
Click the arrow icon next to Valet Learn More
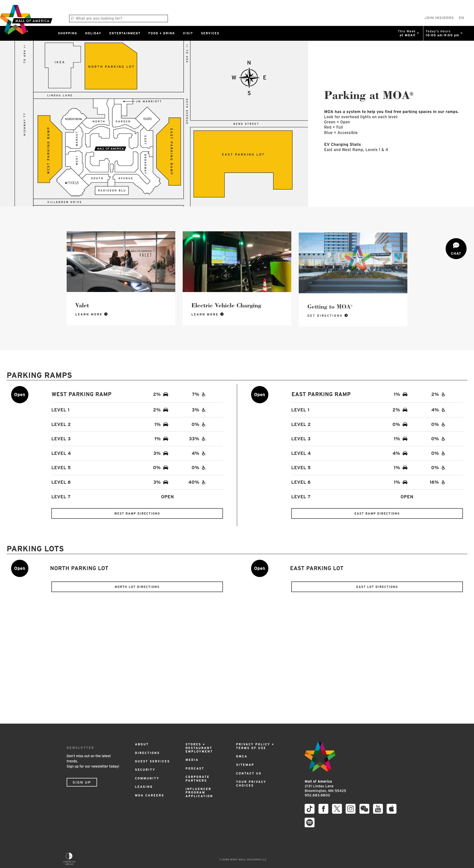[x=106, y=314]
